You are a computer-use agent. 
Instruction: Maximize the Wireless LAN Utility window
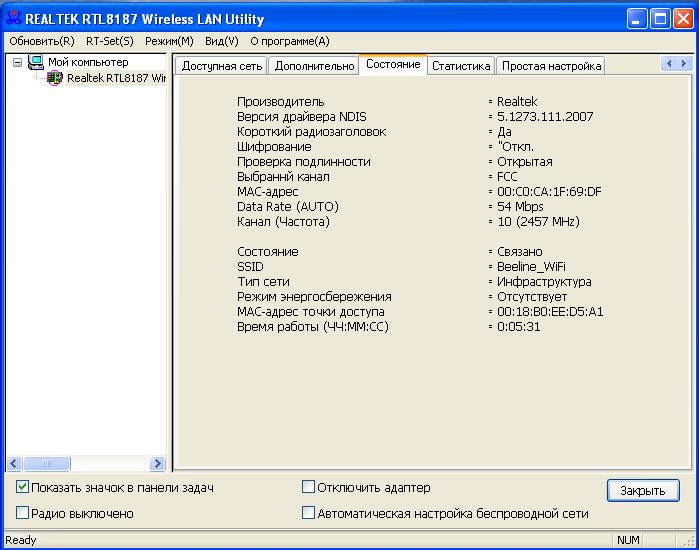pos(660,19)
